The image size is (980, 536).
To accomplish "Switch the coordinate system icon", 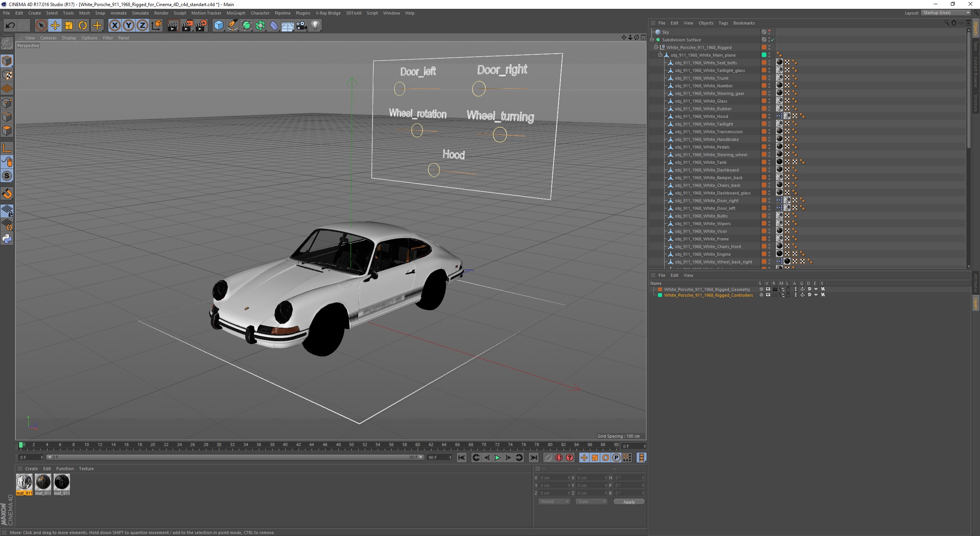I will [156, 26].
